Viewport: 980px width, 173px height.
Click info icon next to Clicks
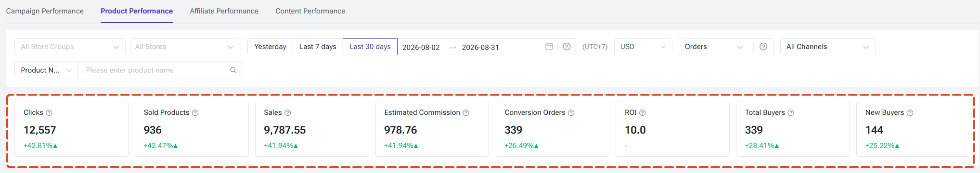point(49,113)
